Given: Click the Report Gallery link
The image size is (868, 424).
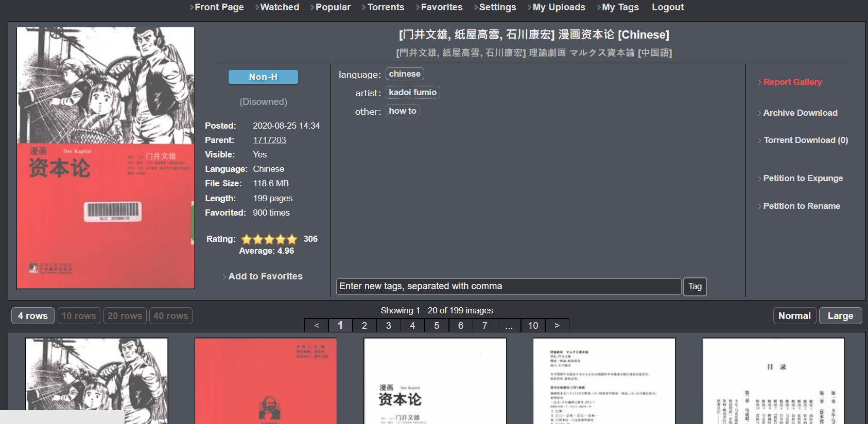Looking at the screenshot, I should 792,82.
